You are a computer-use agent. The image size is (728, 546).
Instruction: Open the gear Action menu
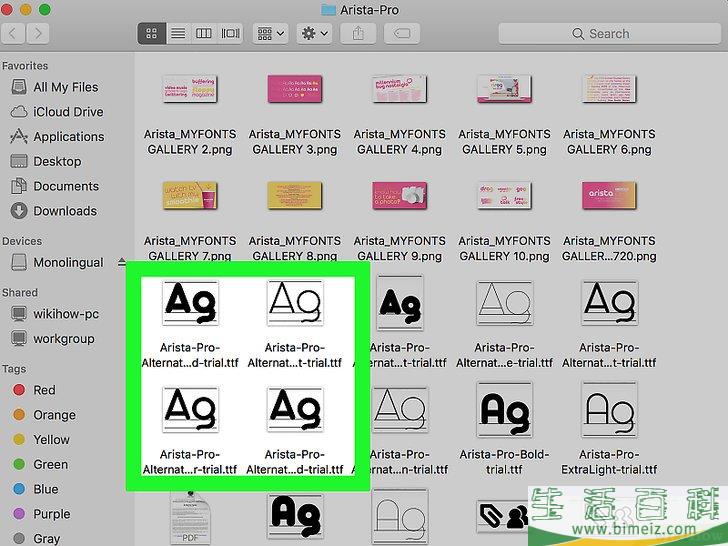coord(314,33)
